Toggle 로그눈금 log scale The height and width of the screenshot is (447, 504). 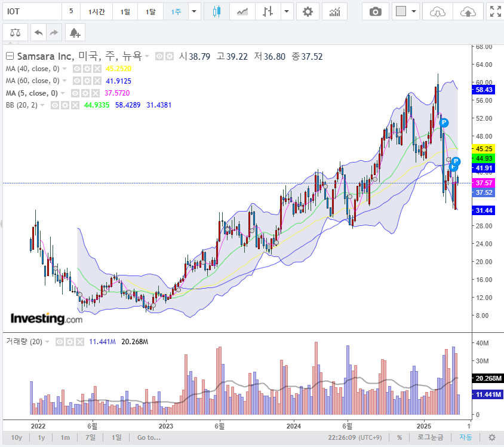[x=430, y=437]
